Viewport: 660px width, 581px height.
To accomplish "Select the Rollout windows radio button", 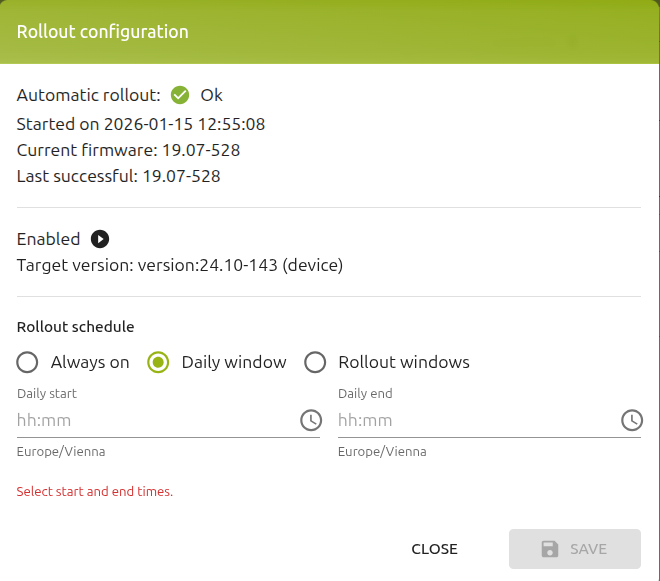I will (x=315, y=362).
